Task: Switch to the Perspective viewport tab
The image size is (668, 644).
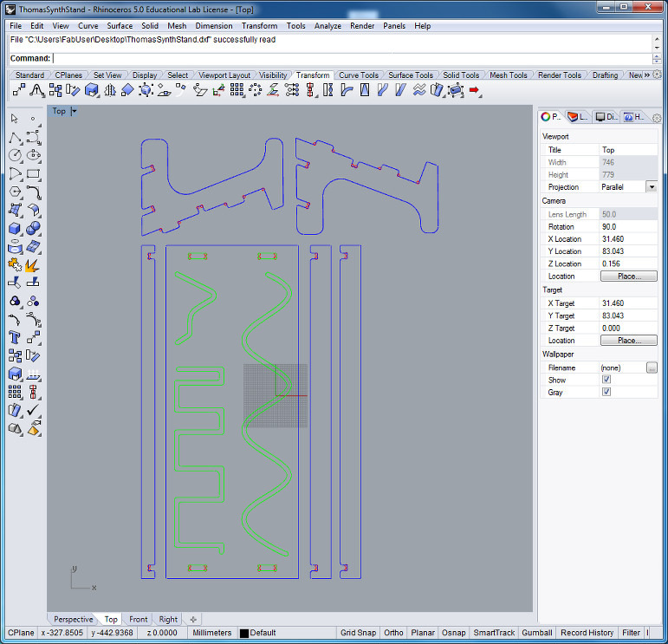Action: coord(74,619)
